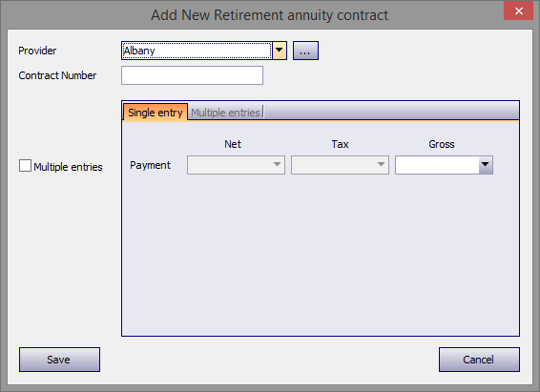Expand the Gross payment dropdown arrow

(x=486, y=165)
